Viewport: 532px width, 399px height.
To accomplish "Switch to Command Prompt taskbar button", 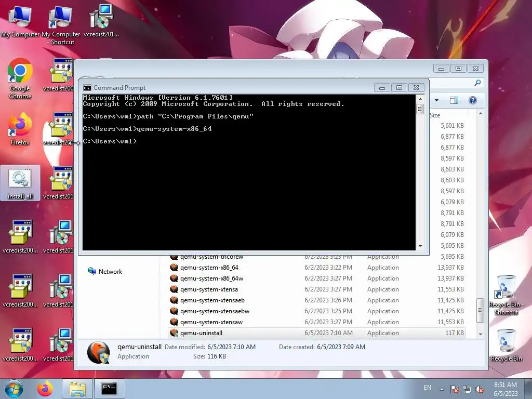I will pos(109,389).
